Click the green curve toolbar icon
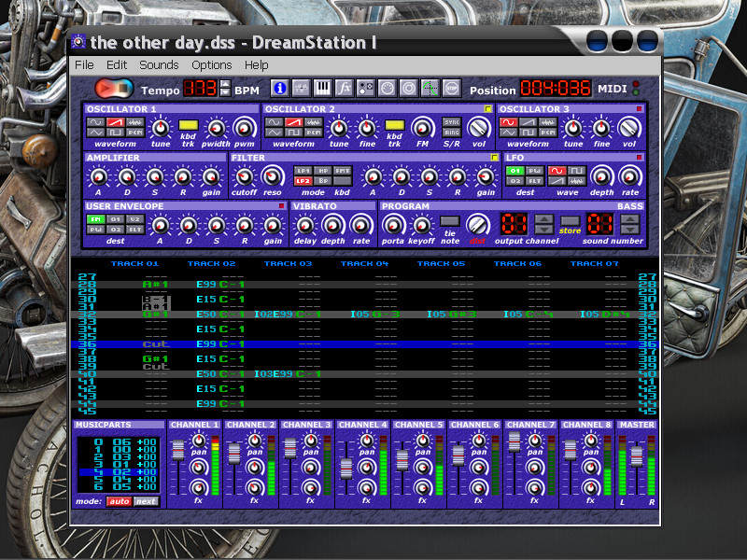The width and height of the screenshot is (747, 560). coord(430,88)
